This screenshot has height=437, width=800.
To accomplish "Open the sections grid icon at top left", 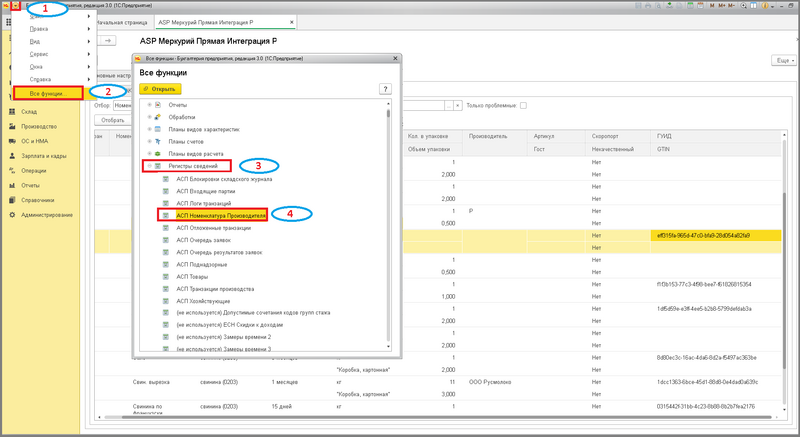I will coord(9,22).
